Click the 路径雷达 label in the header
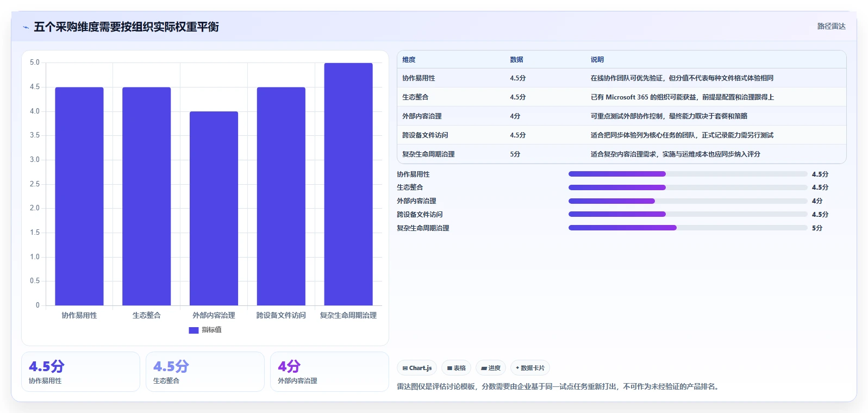Image resolution: width=868 pixels, height=413 pixels. (831, 26)
